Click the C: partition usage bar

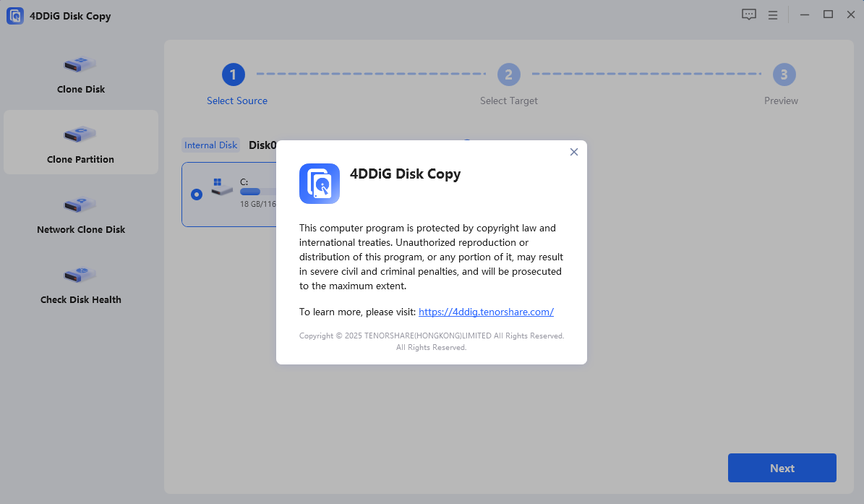258,192
